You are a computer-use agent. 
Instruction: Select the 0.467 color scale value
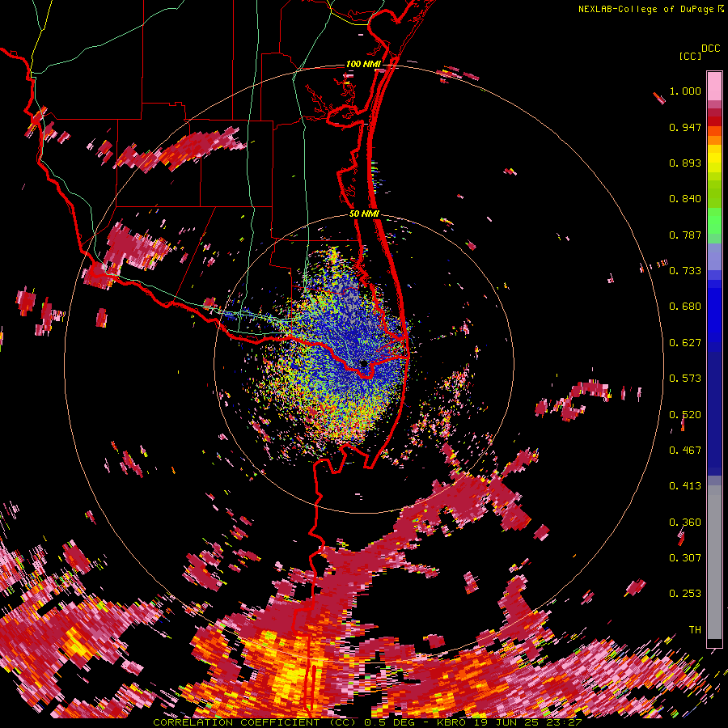pyautogui.click(x=685, y=451)
